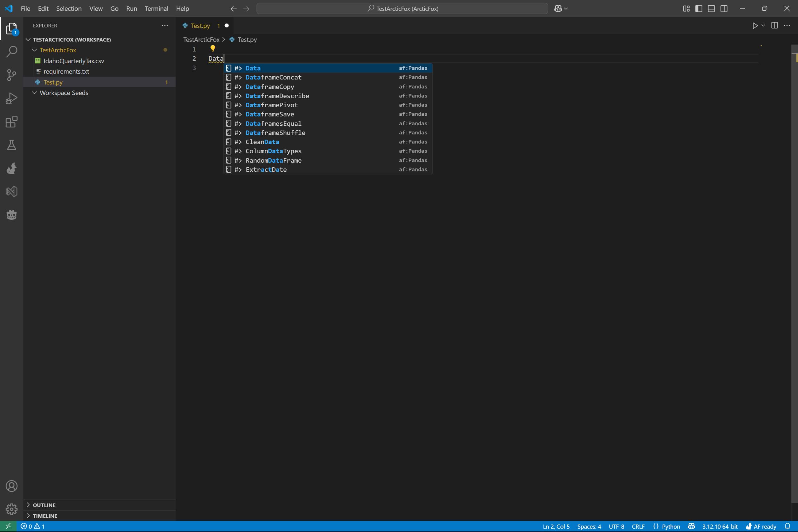Select the CleanData suggestion
Image resolution: width=798 pixels, height=532 pixels.
click(328, 142)
